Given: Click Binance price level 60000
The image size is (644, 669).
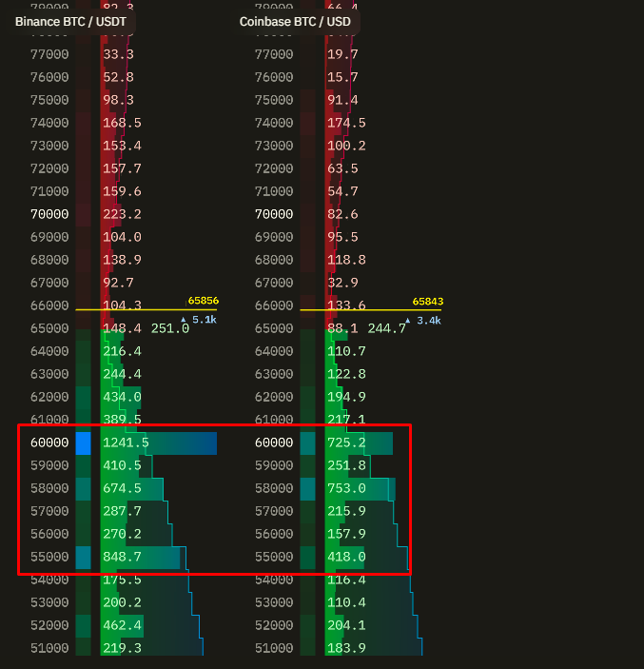Looking at the screenshot, I should [49, 443].
